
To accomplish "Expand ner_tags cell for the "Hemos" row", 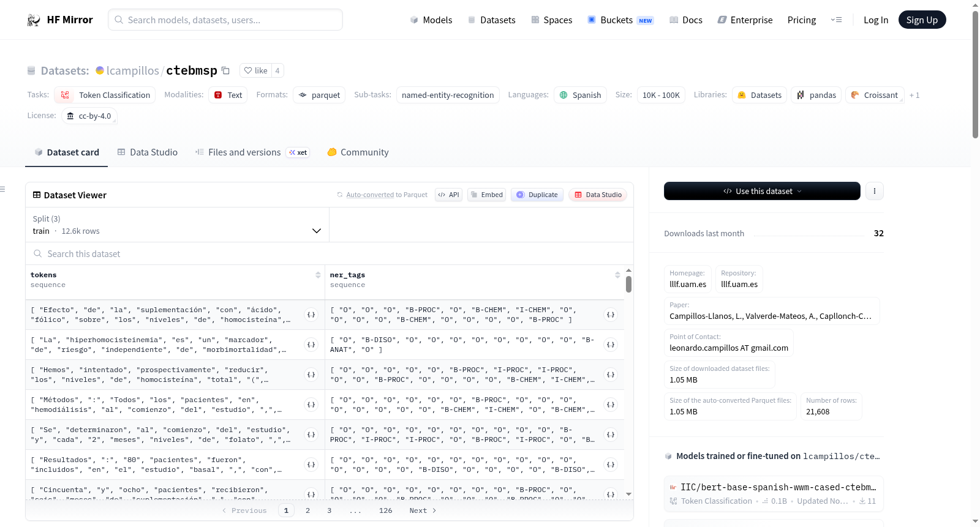I will (x=611, y=375).
